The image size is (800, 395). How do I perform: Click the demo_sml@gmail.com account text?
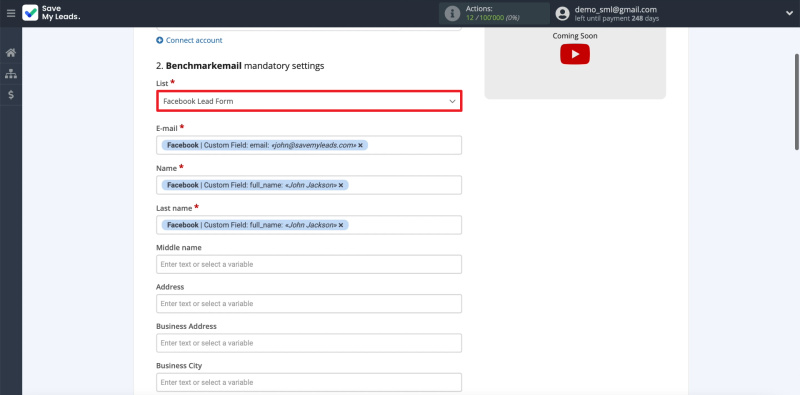tap(616, 9)
